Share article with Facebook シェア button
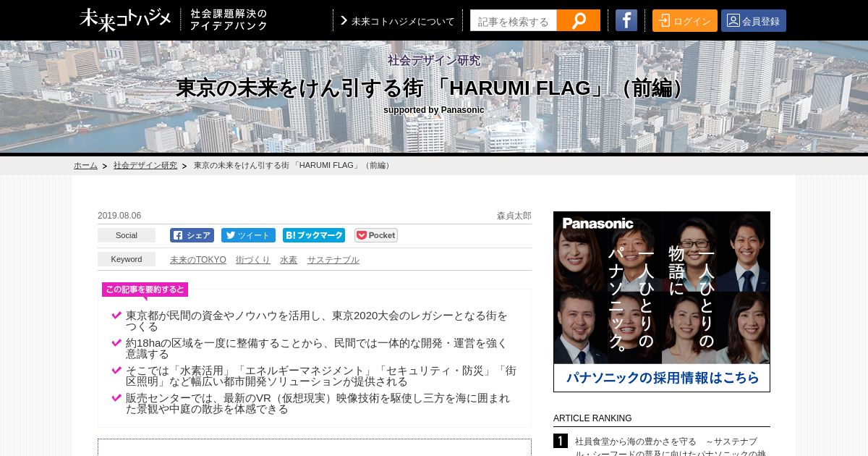Viewport: 868px width, 456px height. [192, 235]
